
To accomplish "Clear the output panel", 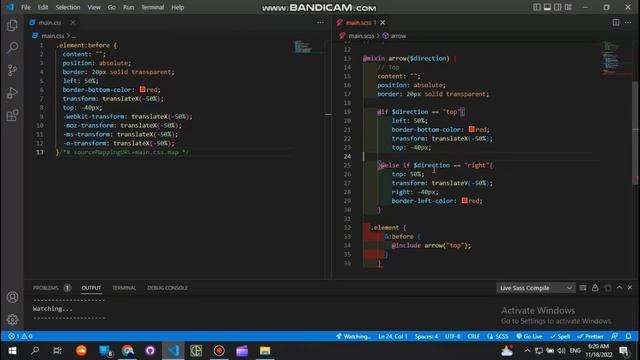I will 583,288.
